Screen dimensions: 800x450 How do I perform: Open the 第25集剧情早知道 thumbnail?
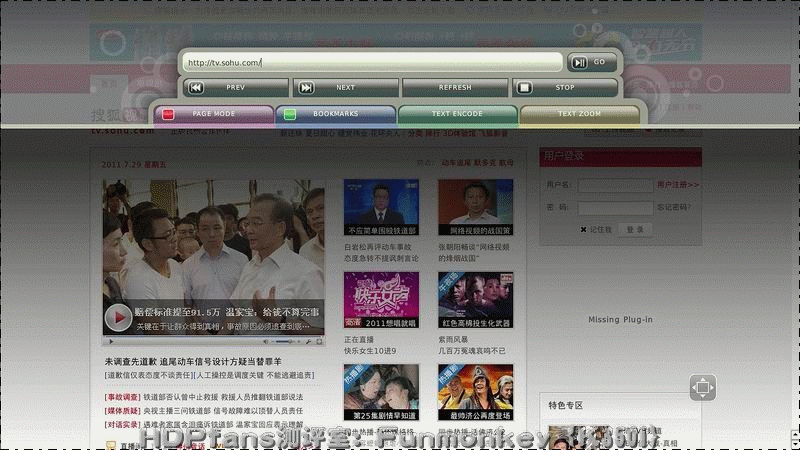tap(381, 392)
